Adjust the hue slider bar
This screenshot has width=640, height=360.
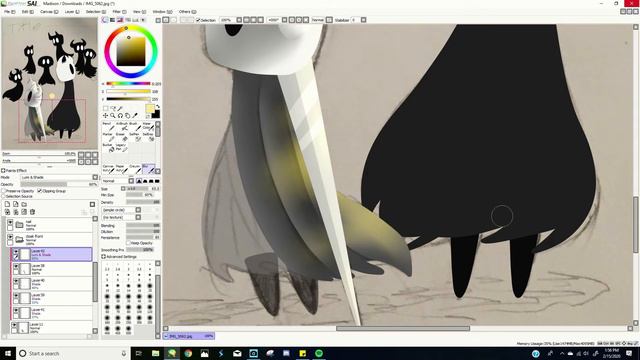click(129, 84)
